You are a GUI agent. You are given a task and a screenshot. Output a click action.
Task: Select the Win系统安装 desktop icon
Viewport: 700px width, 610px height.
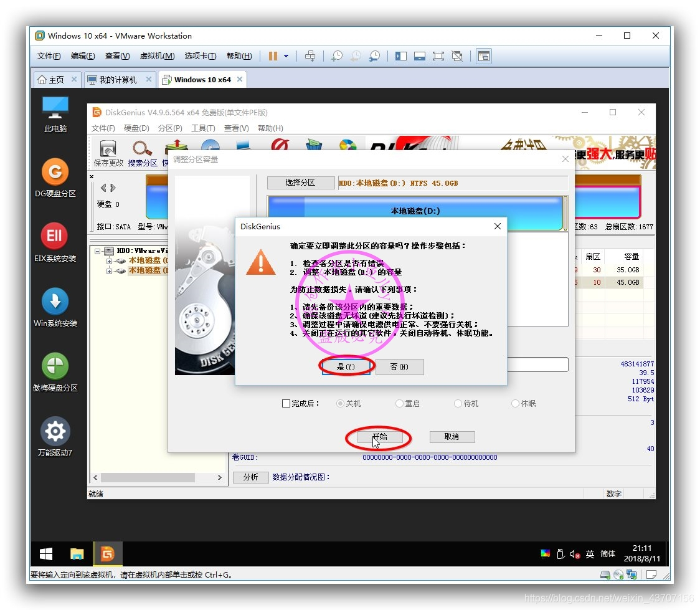tap(55, 307)
